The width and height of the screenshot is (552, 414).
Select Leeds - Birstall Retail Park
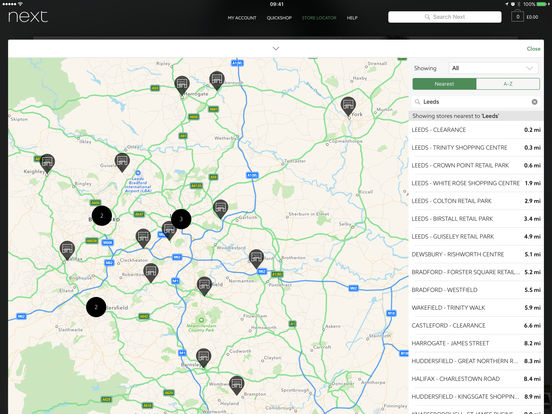[476, 219]
